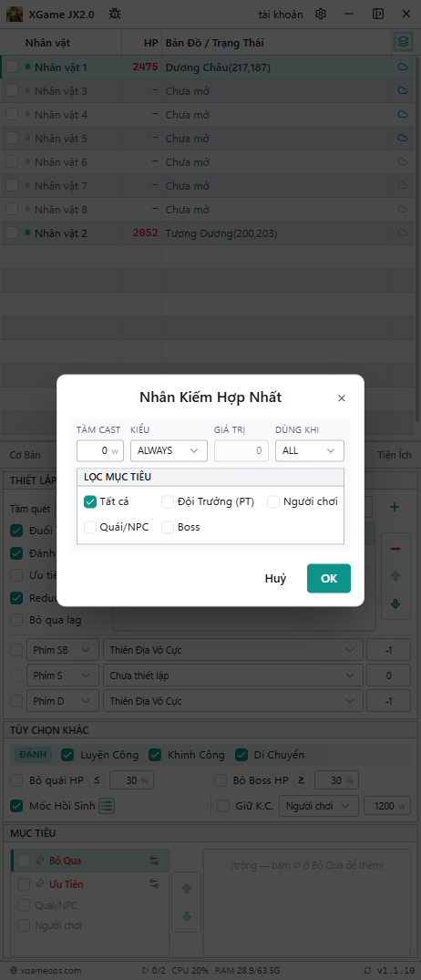Toggle the side panel layout icon
The image size is (421, 980).
(378, 14)
